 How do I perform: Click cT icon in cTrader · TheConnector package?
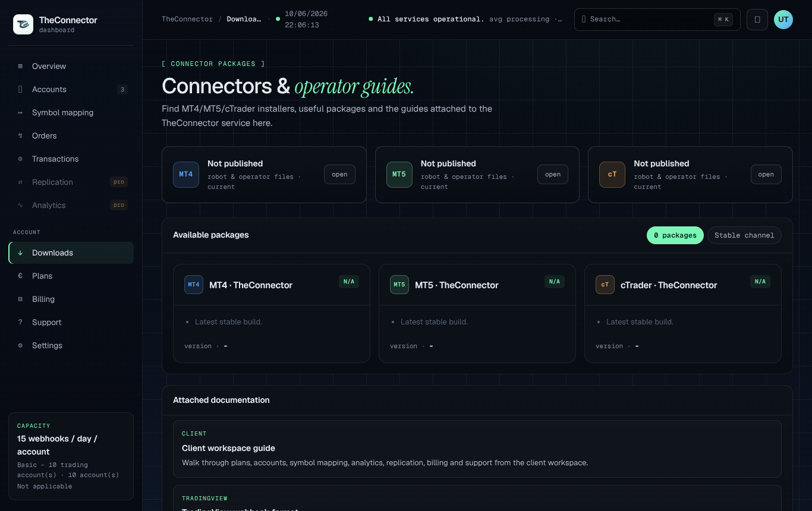[605, 285]
